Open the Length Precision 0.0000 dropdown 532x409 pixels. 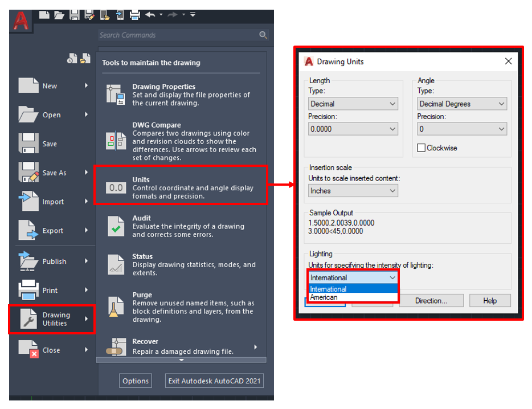(353, 129)
